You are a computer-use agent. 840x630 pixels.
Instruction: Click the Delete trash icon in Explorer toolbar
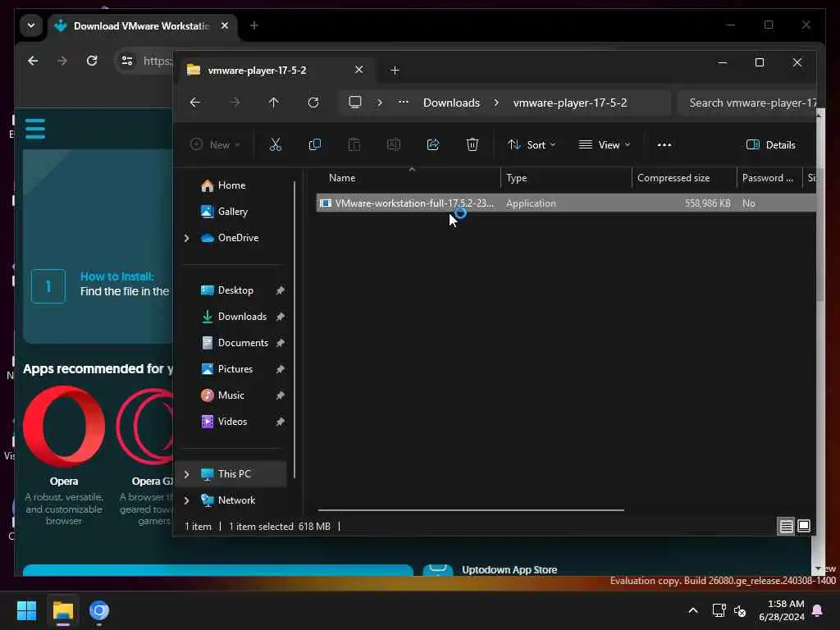point(472,144)
